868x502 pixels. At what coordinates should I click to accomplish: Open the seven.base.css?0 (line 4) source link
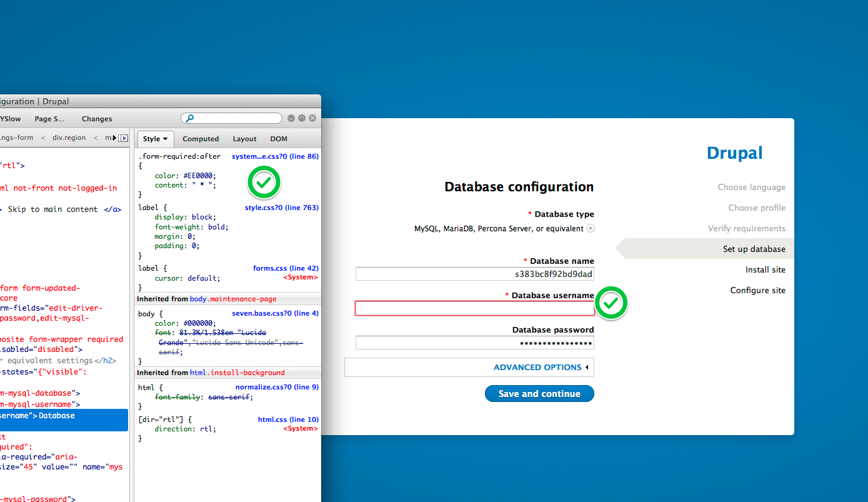coord(275,313)
